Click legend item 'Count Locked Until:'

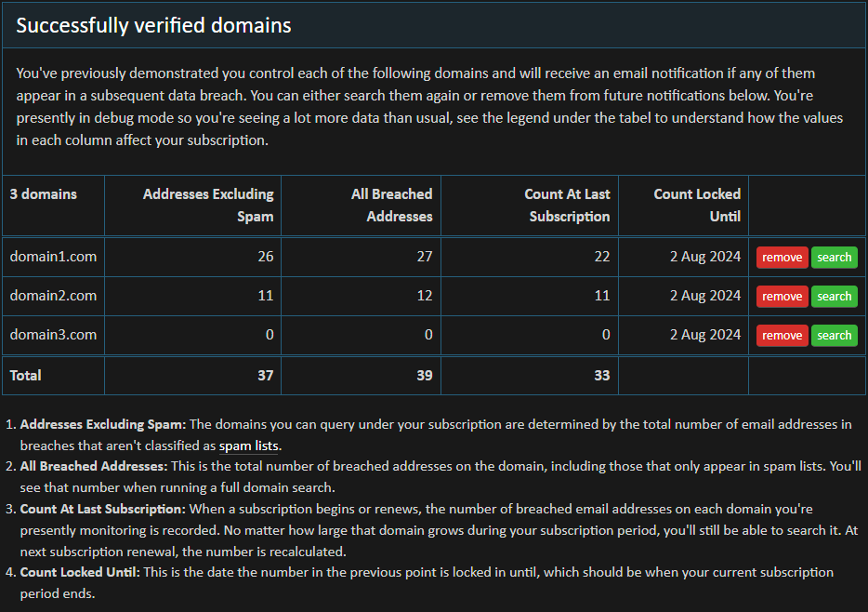click(x=80, y=572)
